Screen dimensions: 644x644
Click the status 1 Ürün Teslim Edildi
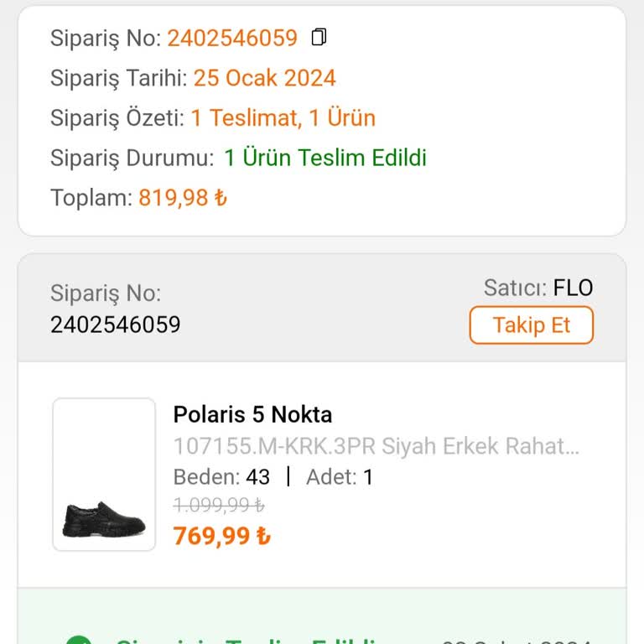pyautogui.click(x=325, y=158)
